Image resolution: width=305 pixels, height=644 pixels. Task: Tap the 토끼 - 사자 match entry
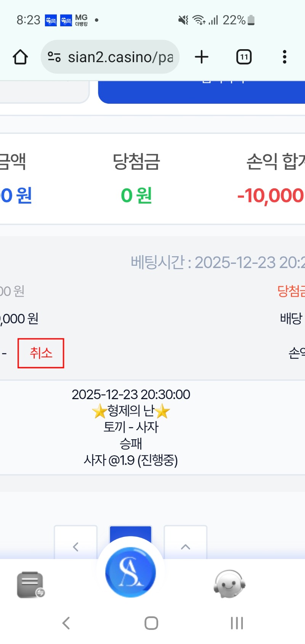pos(131,427)
